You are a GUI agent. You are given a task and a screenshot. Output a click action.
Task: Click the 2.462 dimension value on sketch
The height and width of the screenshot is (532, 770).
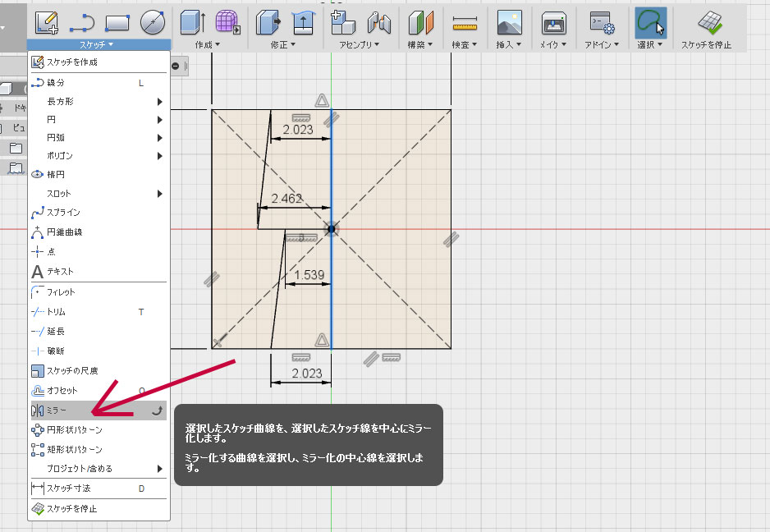coord(286,199)
